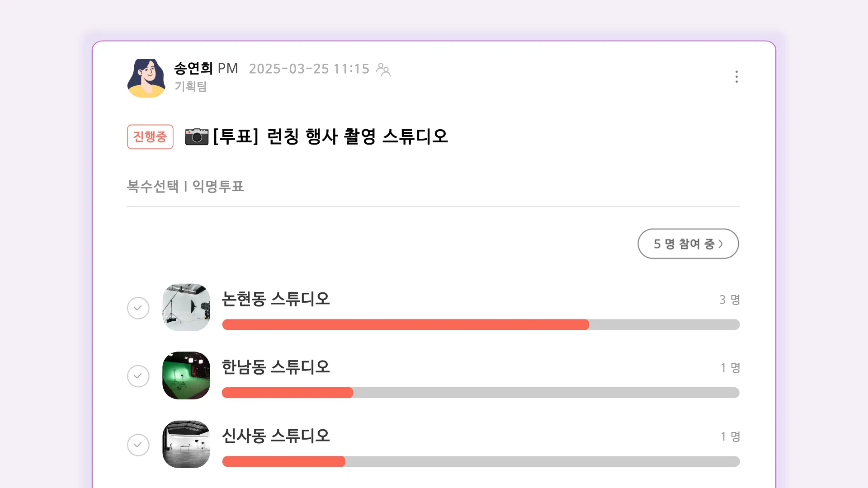This screenshot has width=868, height=488.
Task: Click the 진행중 status badge
Action: point(150,136)
